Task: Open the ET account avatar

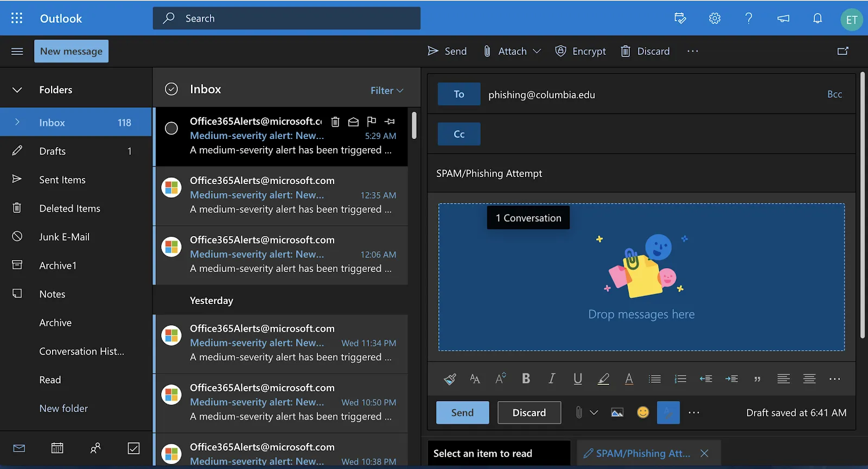Action: [851, 20]
